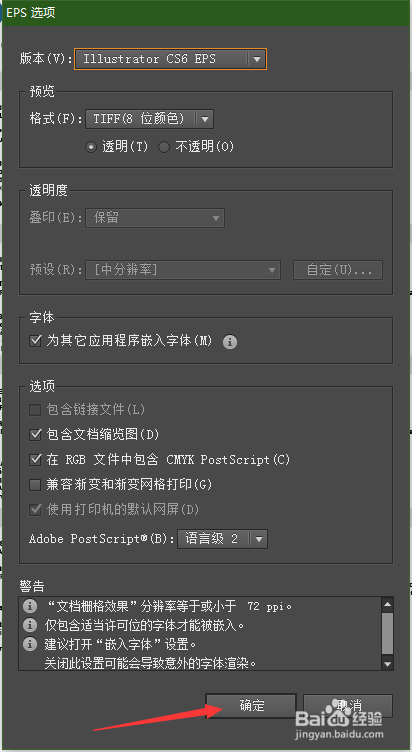Click the info icon for the 72 ppi warning
Image resolution: width=412 pixels, height=752 pixels.
(x=30, y=606)
